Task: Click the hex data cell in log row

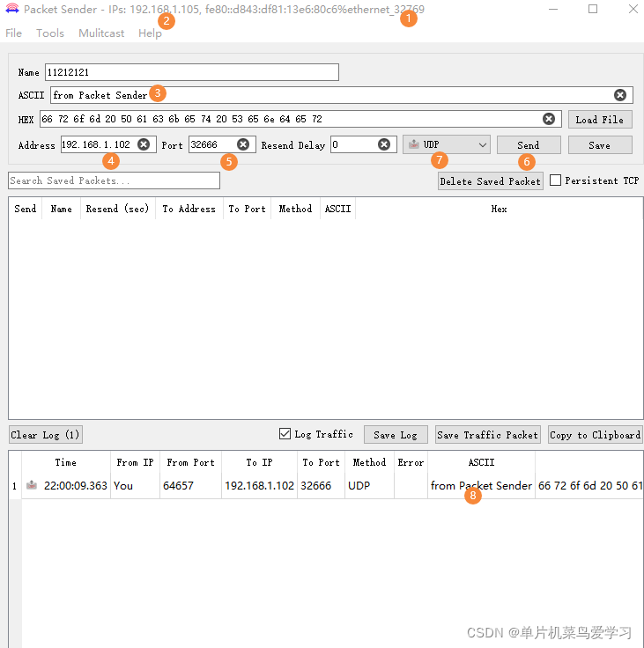Action: coord(589,486)
